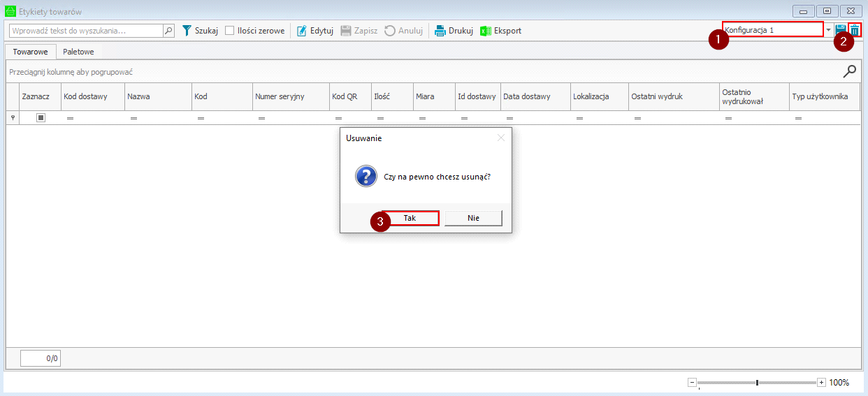Click the Szukaj filter icon
The height and width of the screenshot is (396, 868).
(187, 31)
